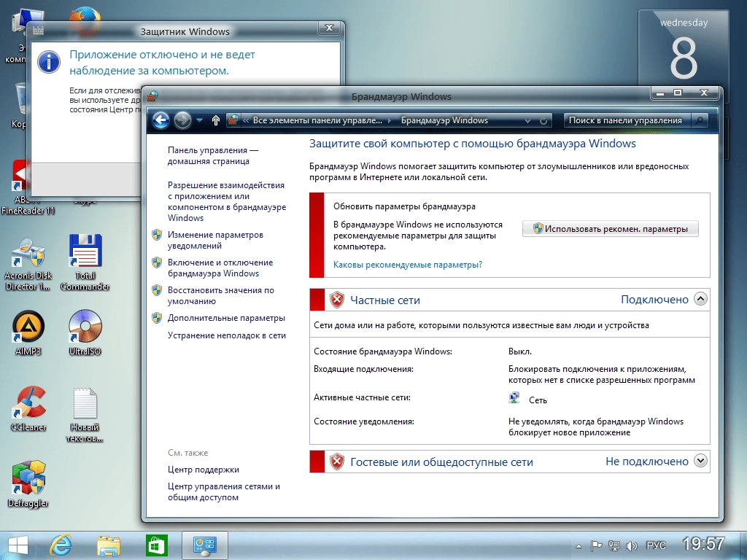Click shield icon beside 'Включение и отключение'
Viewport: 747px width, 560px height.
pos(157,262)
